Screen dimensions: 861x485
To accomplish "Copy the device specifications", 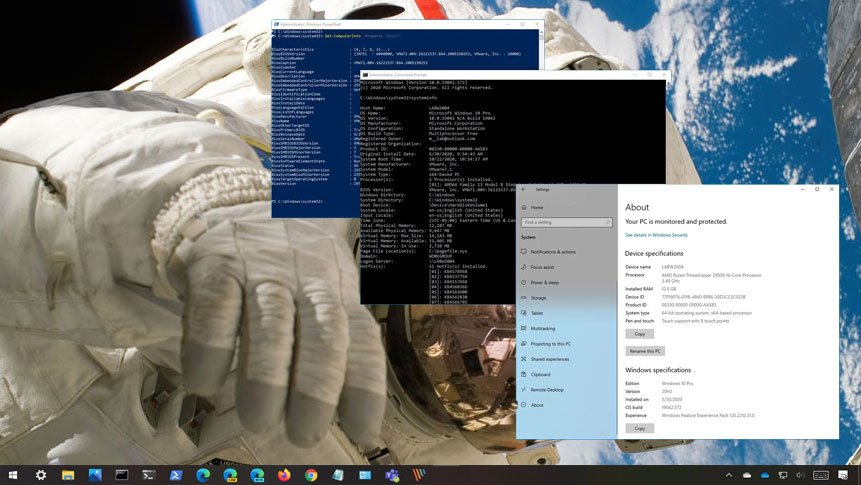I will pyautogui.click(x=639, y=333).
